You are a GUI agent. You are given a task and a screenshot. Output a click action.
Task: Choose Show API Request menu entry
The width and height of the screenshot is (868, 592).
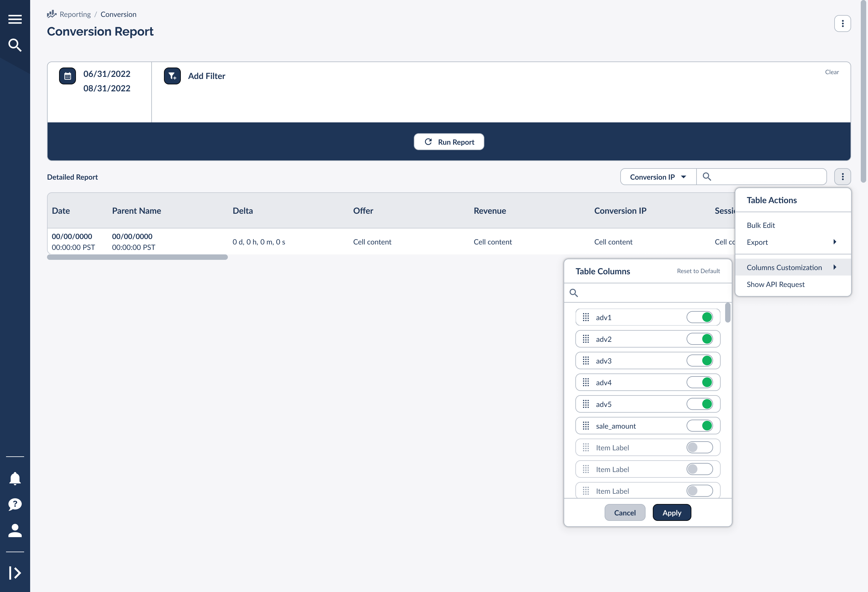point(775,284)
